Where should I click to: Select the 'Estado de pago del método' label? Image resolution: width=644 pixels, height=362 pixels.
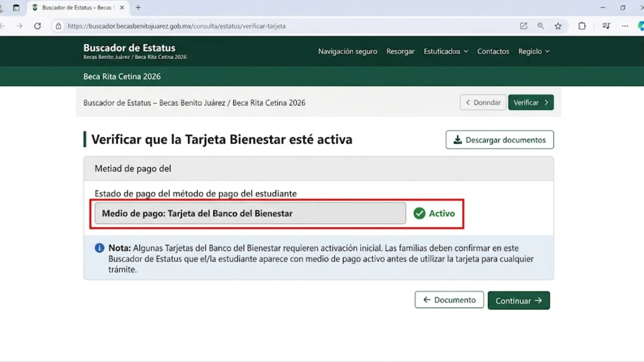196,193
